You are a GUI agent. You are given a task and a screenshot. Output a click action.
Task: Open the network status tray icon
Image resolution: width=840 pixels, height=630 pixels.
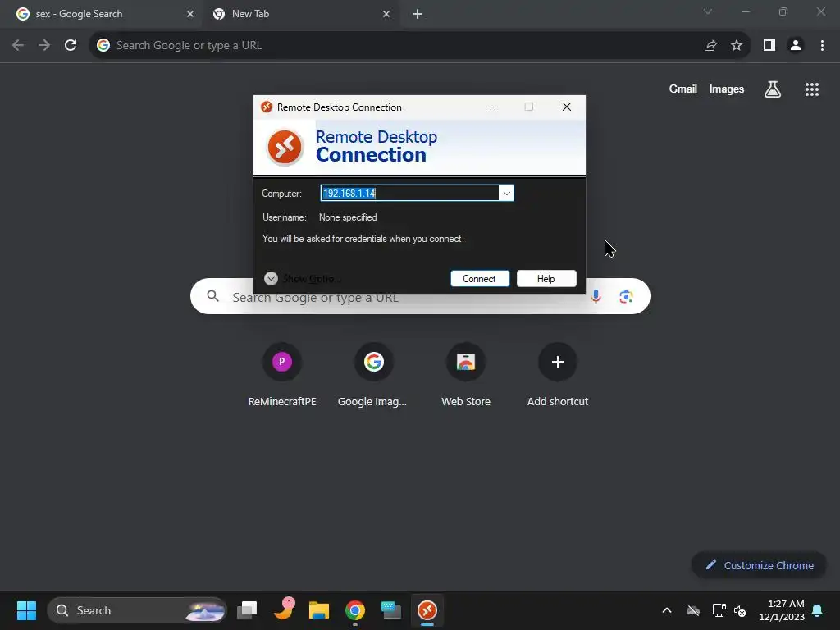coord(719,610)
